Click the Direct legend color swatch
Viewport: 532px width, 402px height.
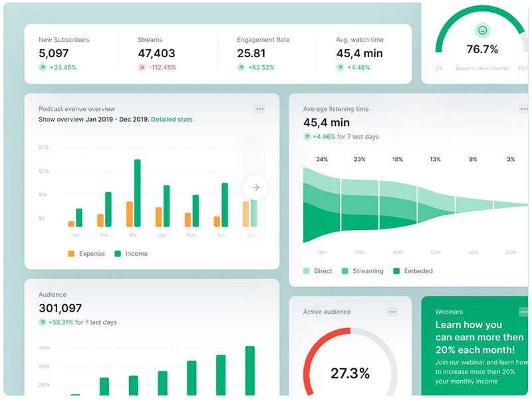[307, 271]
